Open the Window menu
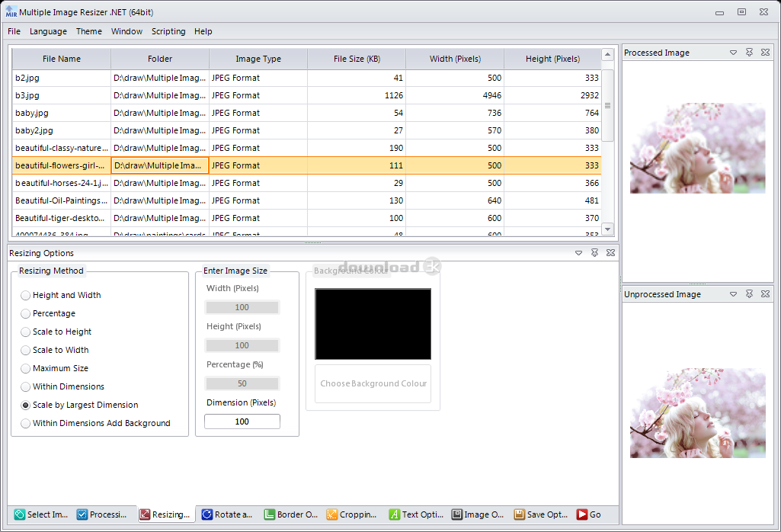The width and height of the screenshot is (781, 532). [x=126, y=31]
